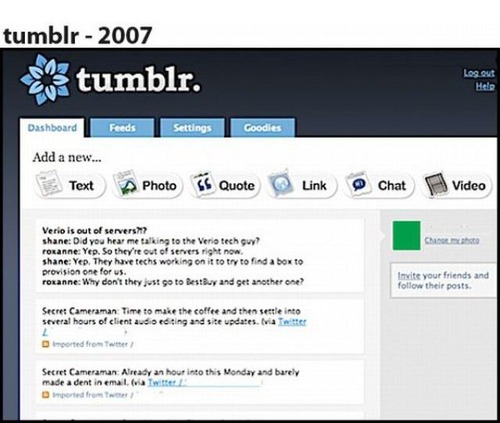Click the green profile photo square

coord(407,235)
